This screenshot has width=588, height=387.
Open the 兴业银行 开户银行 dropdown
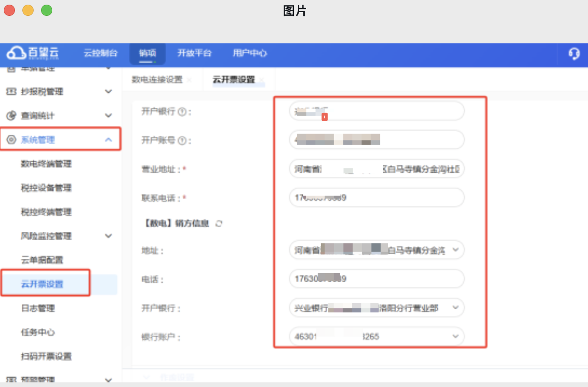click(x=456, y=308)
